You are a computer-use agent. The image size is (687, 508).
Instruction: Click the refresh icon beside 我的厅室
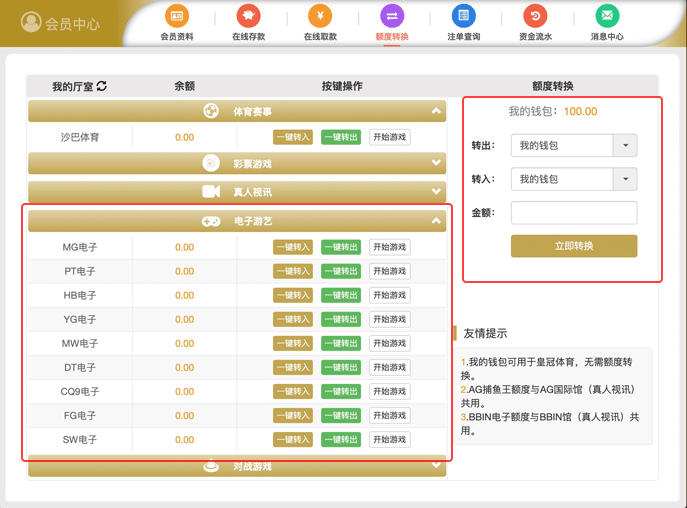[x=101, y=87]
